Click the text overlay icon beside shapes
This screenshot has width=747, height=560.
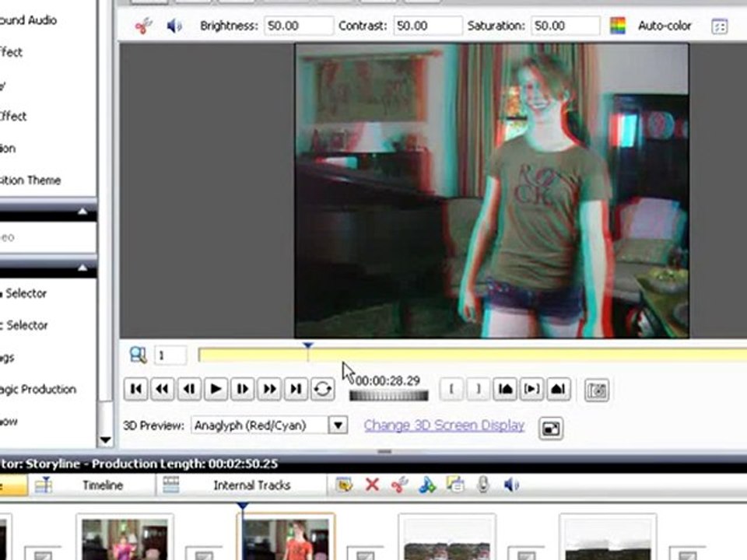tap(455, 485)
